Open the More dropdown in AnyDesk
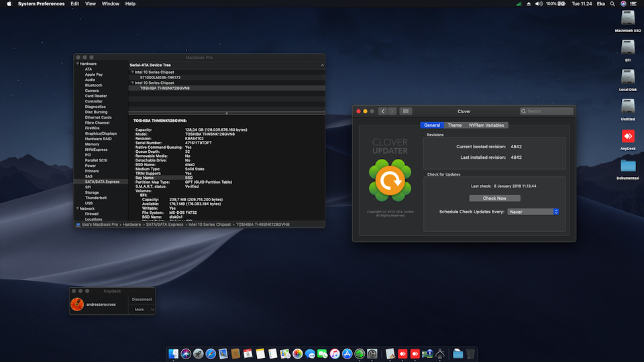The image size is (644, 362). click(x=142, y=309)
